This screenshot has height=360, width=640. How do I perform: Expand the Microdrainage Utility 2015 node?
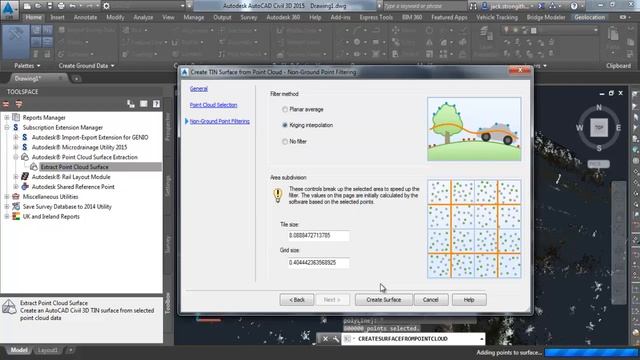16,147
